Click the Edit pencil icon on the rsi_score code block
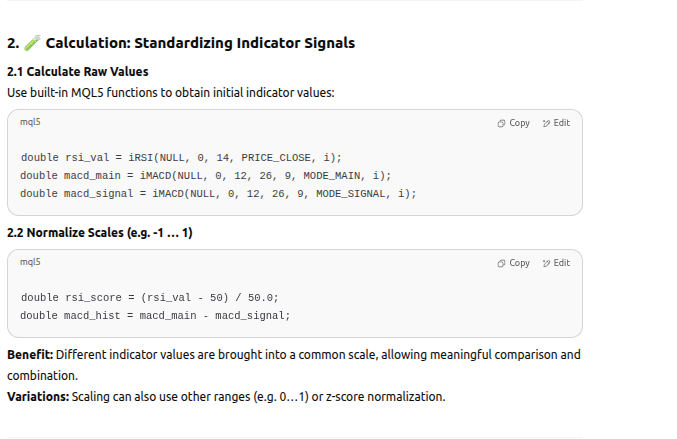Screen dimensions: 677x439 (546, 263)
